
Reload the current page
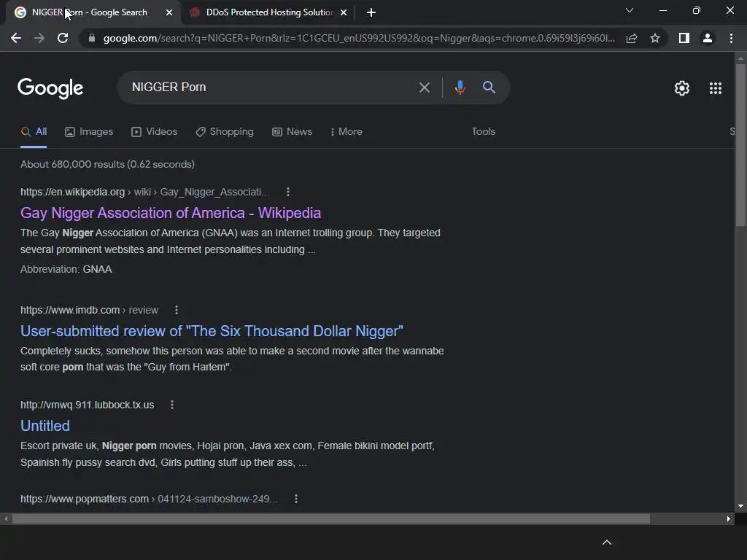(63, 38)
